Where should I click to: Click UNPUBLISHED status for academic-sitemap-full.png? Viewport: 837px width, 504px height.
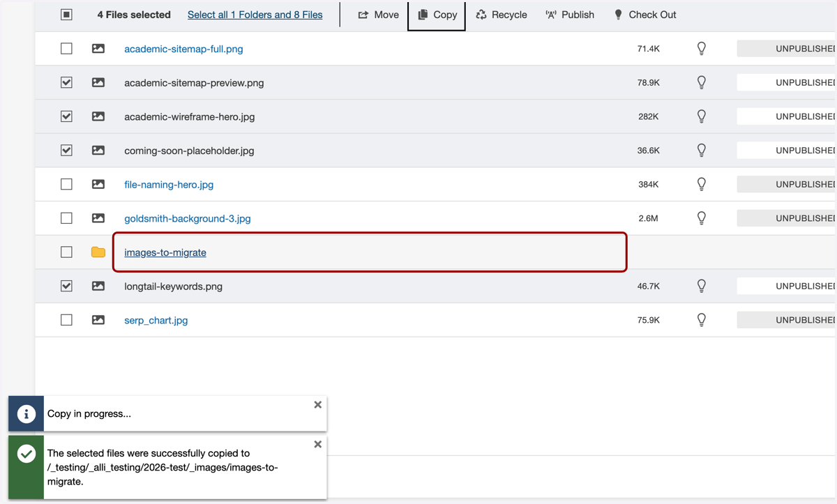(787, 49)
